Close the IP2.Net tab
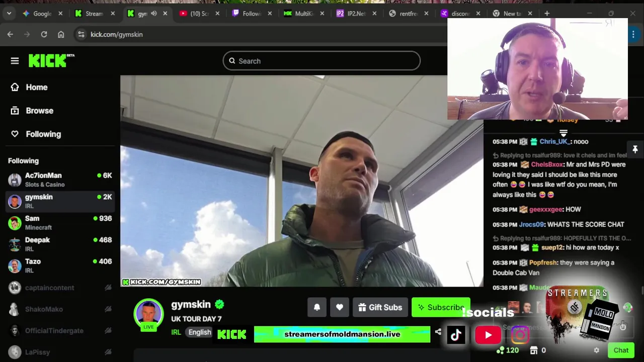 click(374, 14)
